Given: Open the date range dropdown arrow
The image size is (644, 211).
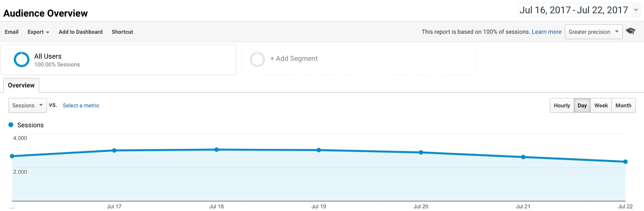Looking at the screenshot, I should pyautogui.click(x=636, y=10).
